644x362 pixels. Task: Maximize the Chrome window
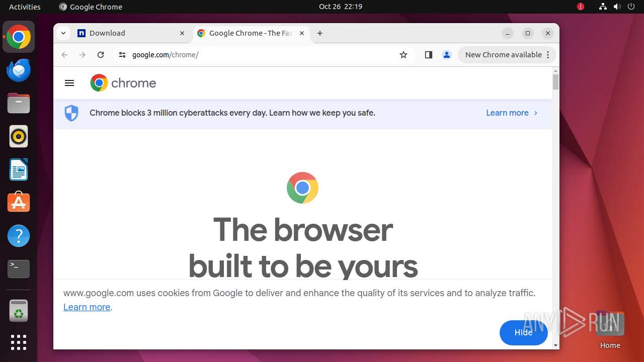click(528, 33)
